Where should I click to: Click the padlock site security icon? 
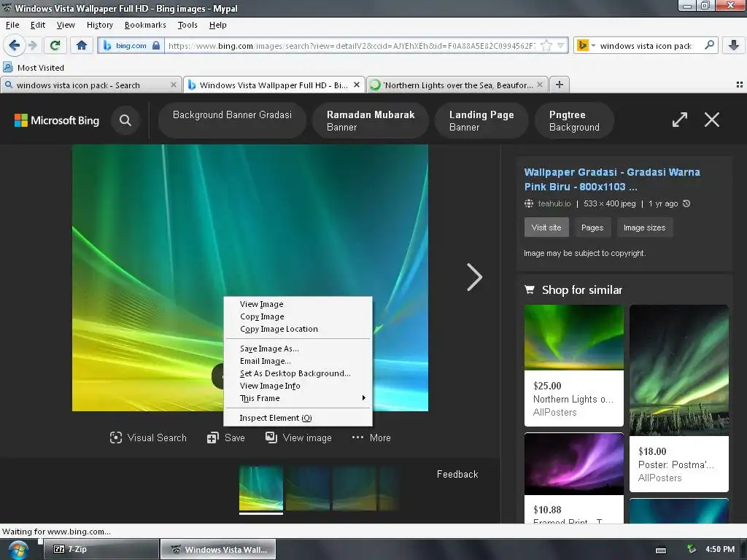pyautogui.click(x=156, y=46)
